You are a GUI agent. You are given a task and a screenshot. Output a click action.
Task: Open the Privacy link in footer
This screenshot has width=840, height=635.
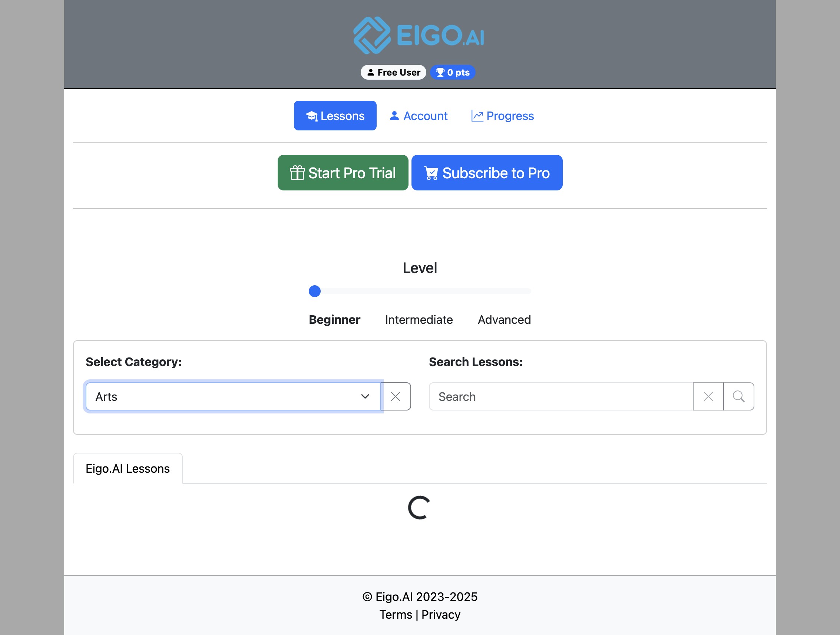click(441, 615)
